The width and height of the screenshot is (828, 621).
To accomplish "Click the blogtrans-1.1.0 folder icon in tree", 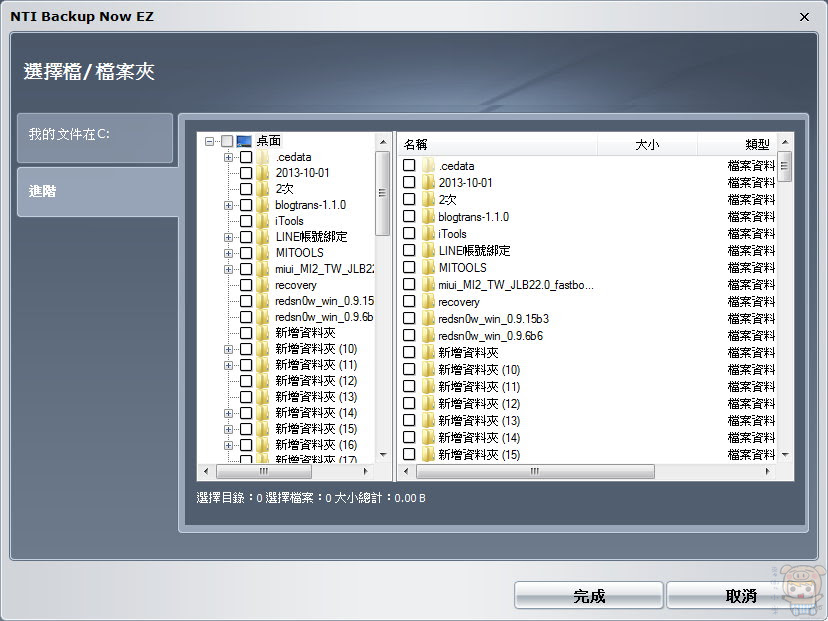I will point(263,205).
